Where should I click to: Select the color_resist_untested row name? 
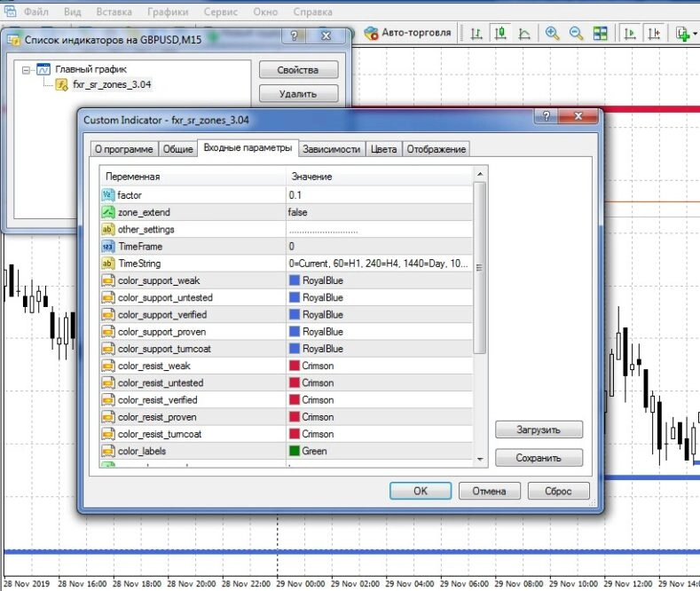[161, 383]
